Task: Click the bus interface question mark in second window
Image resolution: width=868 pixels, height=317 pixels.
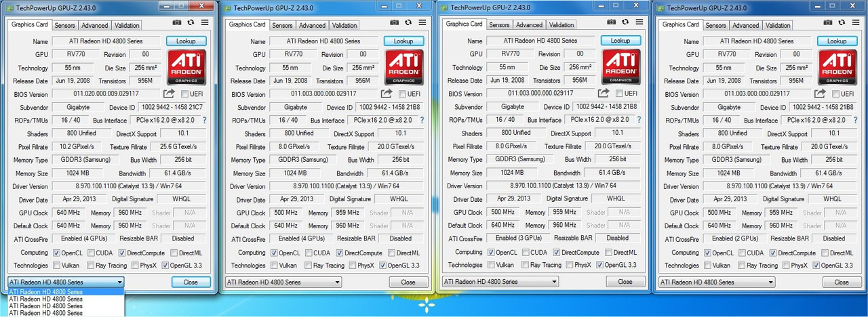Action: 421,120
